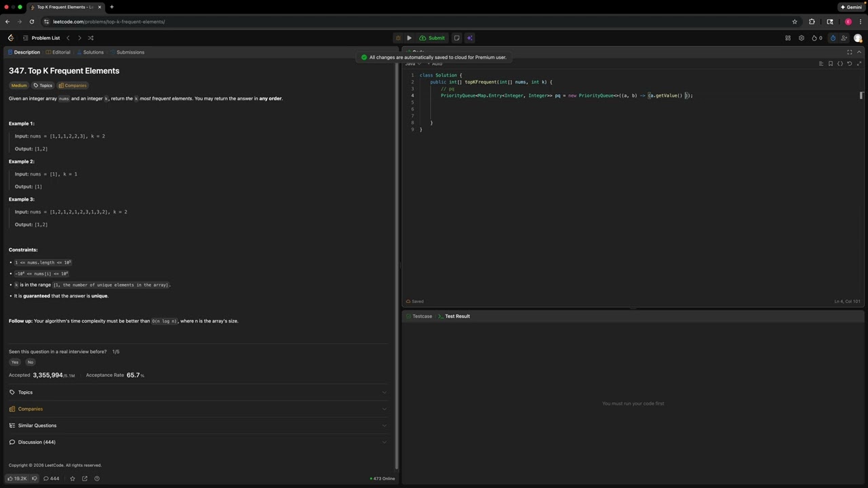This screenshot has height=488, width=868.
Task: Open the profile avatar menu
Action: [858, 38]
